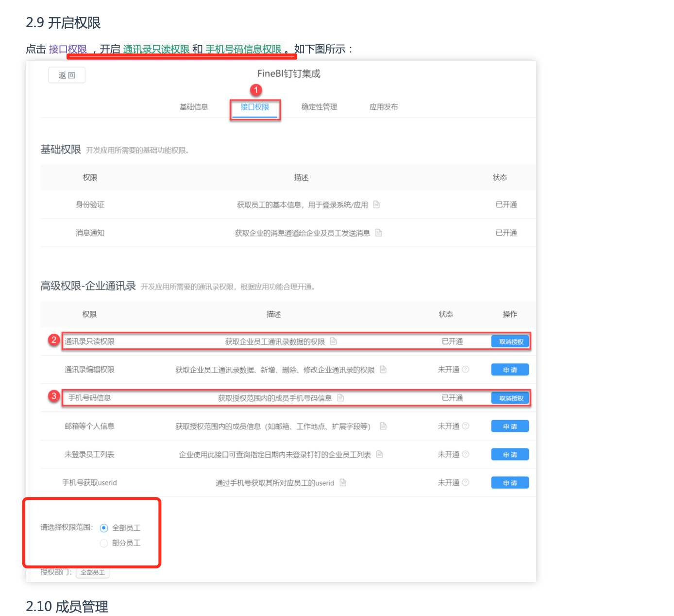The image size is (674, 616).
Task: Select 部分员工 radio option
Action: (104, 543)
